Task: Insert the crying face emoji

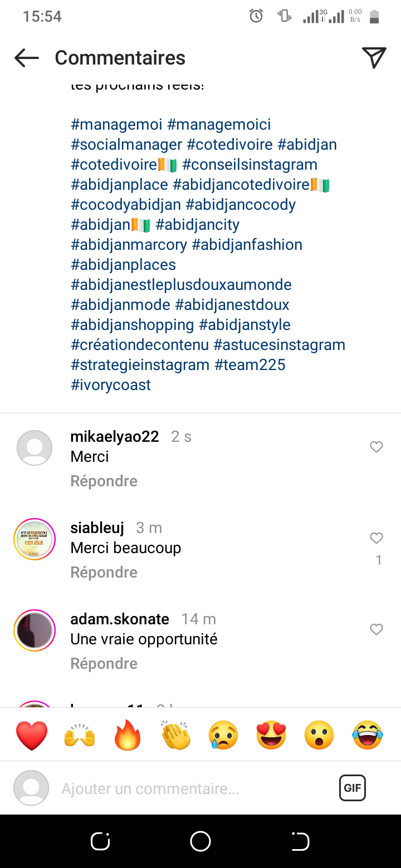Action: pos(224,735)
